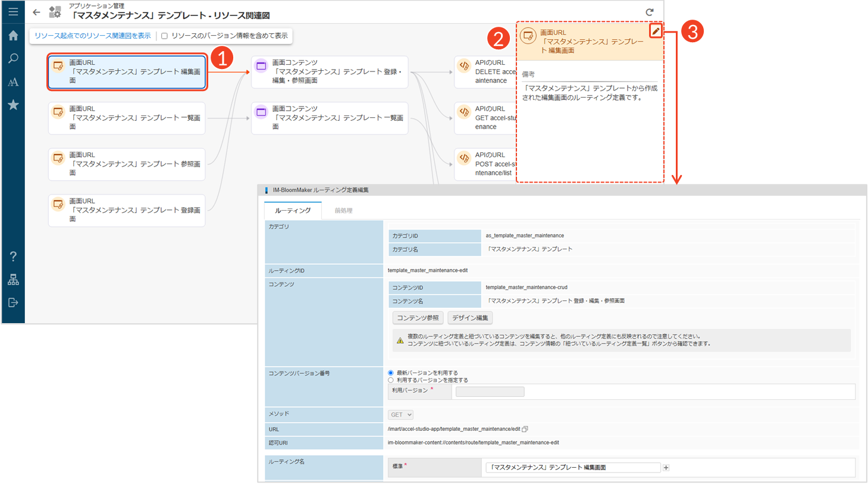Reload the resource diagram with the refresh icon

(650, 12)
